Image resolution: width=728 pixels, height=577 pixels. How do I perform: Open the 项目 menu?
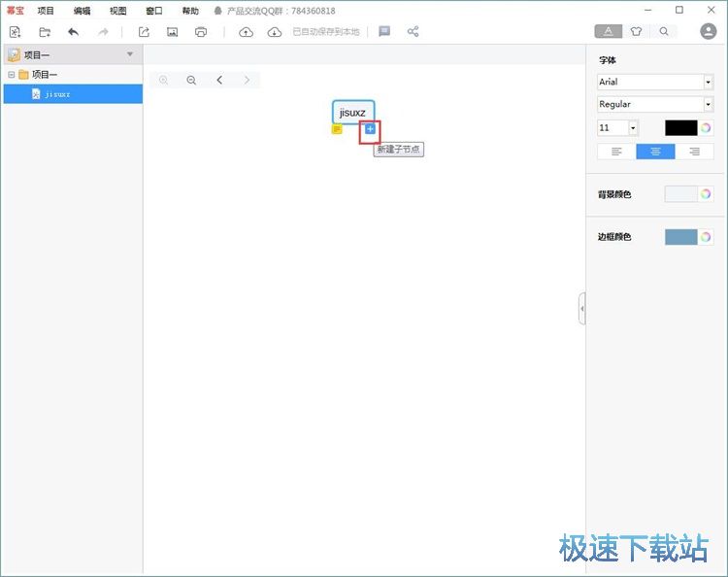click(x=46, y=11)
